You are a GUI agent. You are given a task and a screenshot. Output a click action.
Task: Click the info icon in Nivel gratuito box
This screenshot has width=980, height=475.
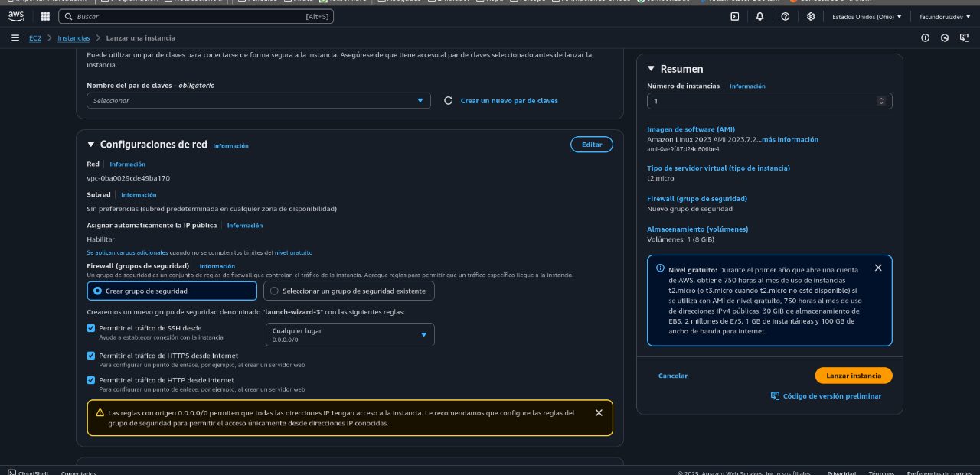tap(660, 268)
